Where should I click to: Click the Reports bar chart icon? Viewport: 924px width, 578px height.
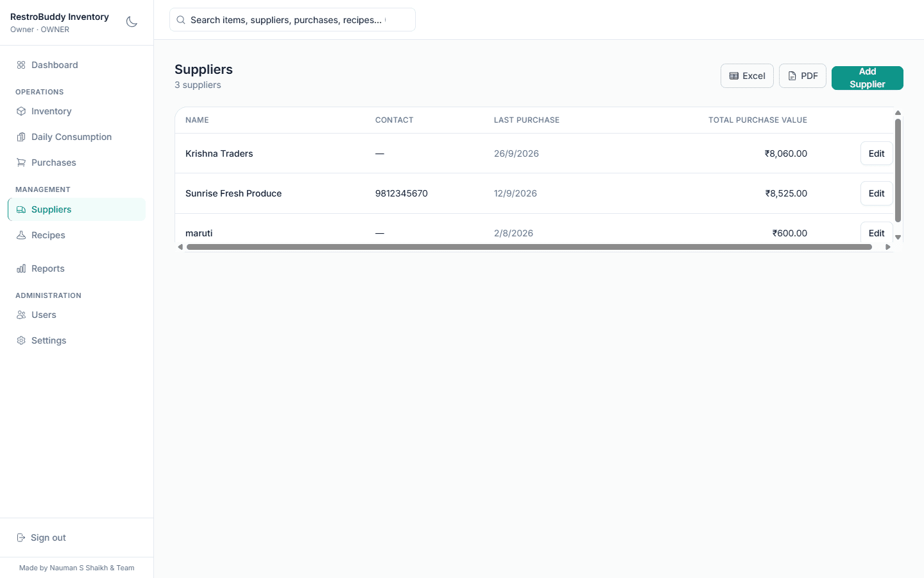[21, 268]
